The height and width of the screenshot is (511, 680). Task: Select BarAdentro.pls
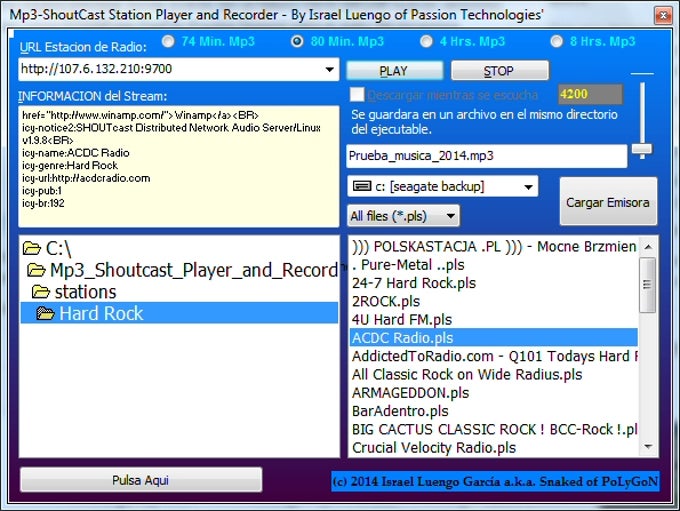click(494, 411)
